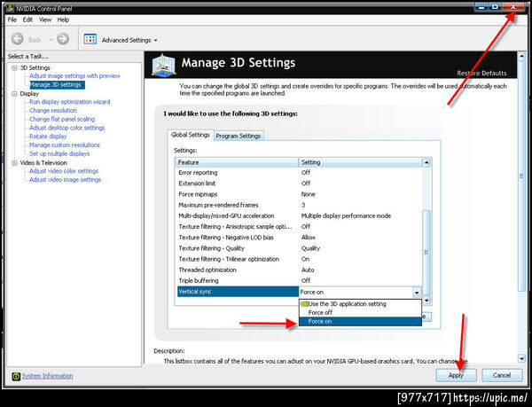Minimize the NVIDIA Control Panel window

(x=481, y=7)
